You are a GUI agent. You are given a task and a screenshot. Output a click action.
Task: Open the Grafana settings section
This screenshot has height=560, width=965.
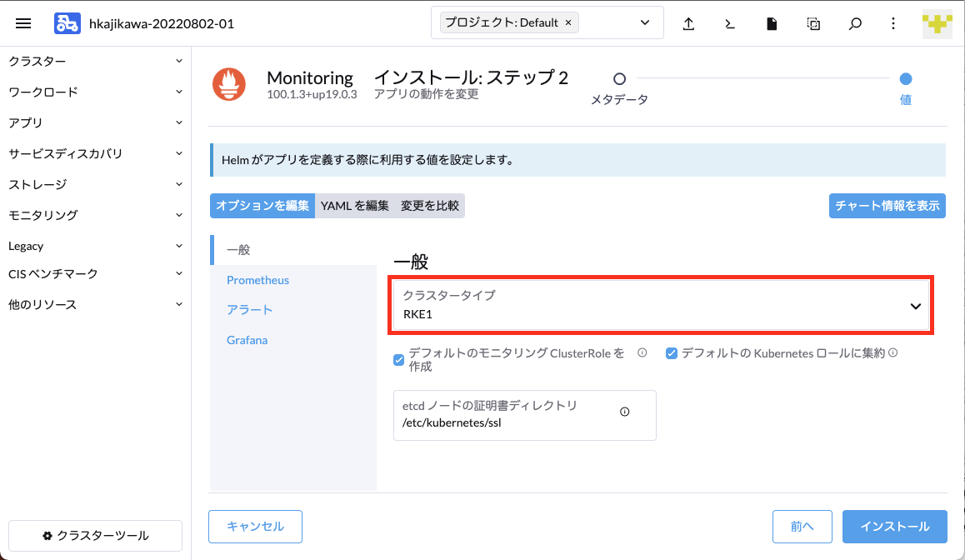click(247, 340)
